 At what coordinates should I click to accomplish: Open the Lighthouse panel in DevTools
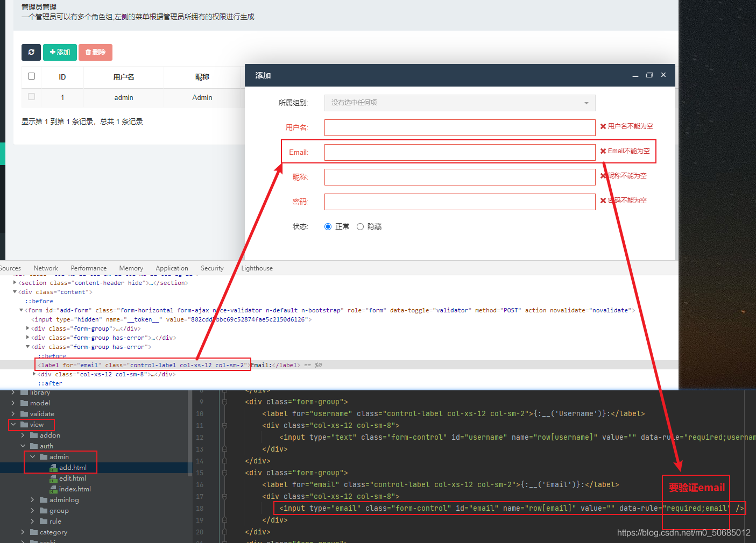click(257, 268)
